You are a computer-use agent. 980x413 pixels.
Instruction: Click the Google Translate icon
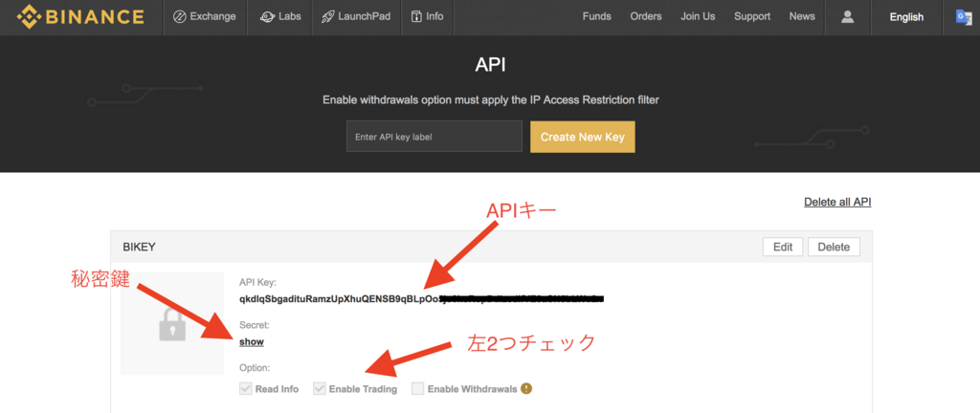click(x=963, y=17)
